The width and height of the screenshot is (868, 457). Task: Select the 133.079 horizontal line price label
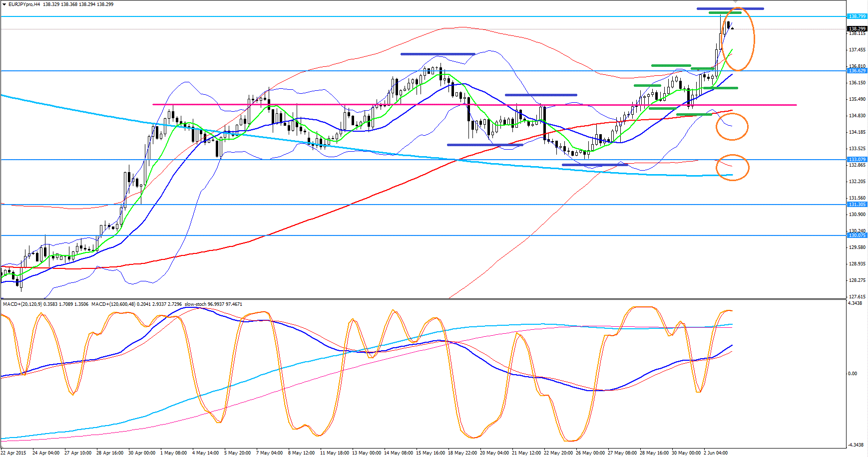(857, 160)
